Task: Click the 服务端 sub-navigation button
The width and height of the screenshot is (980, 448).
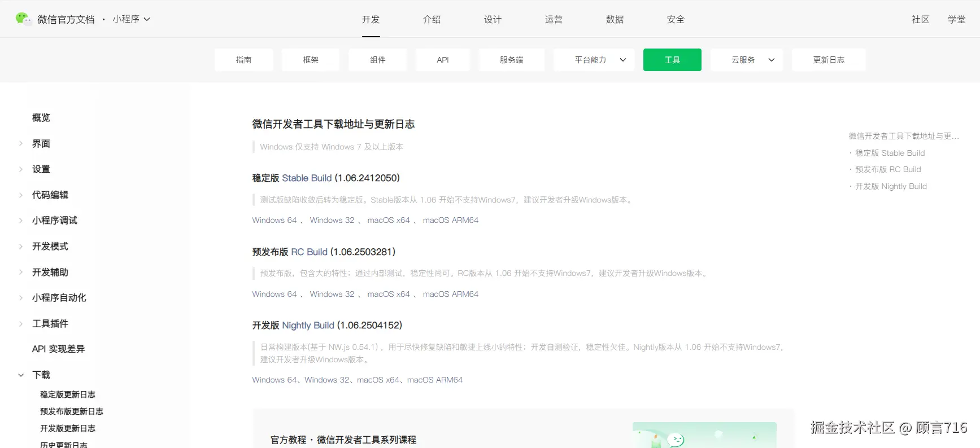Action: (511, 60)
